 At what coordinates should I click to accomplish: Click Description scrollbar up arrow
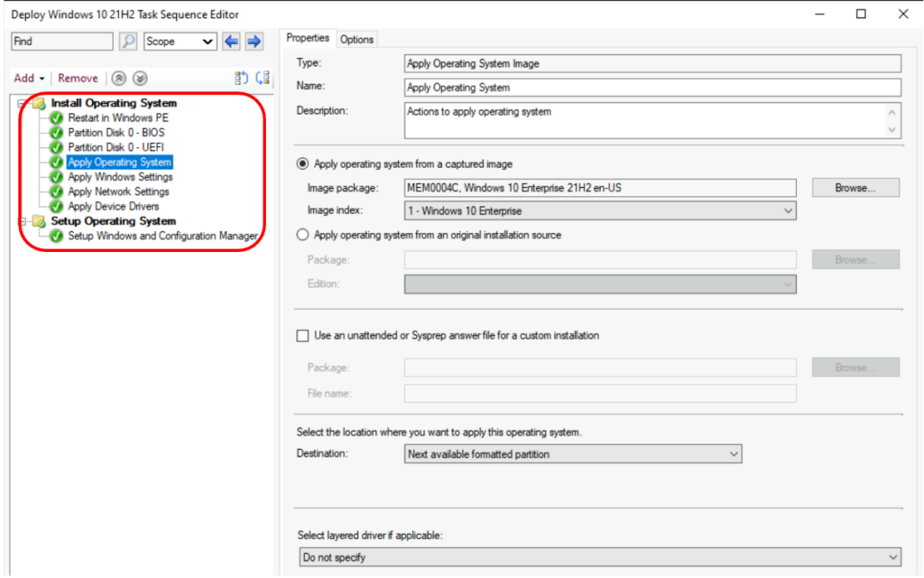point(892,112)
